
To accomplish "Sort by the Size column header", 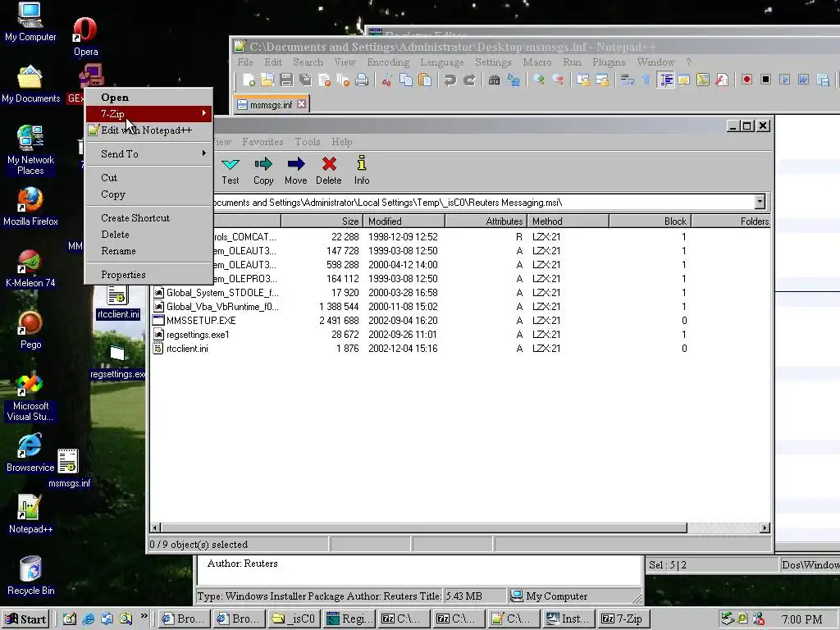I will (x=322, y=221).
